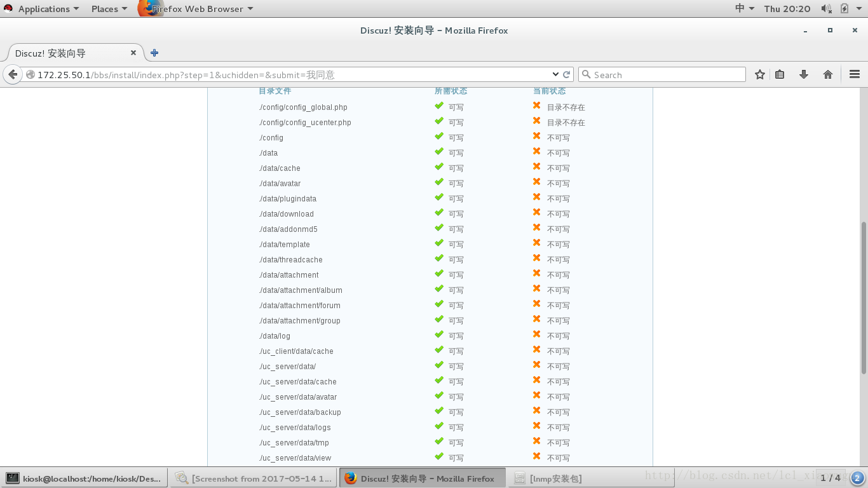Click green check icon for ./uc_server/data/backup
Image resolution: width=868 pixels, height=488 pixels.
coord(439,410)
